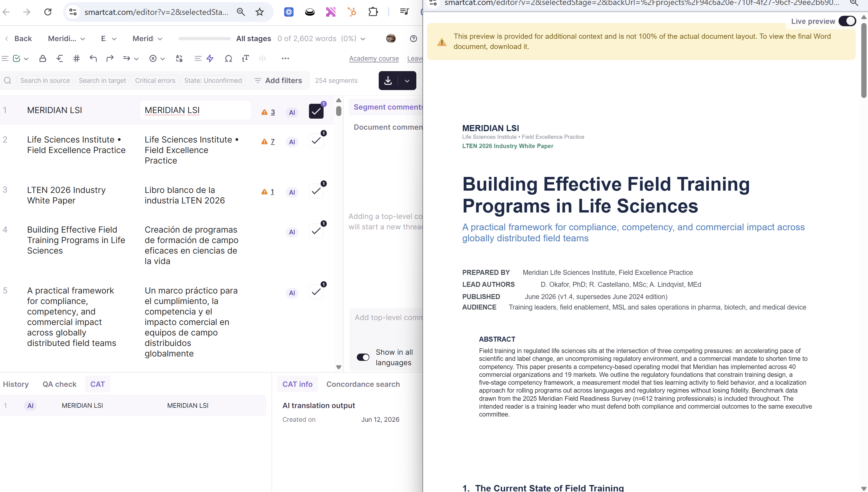868x492 pixels.
Task: Download the document with the download button
Action: point(388,80)
